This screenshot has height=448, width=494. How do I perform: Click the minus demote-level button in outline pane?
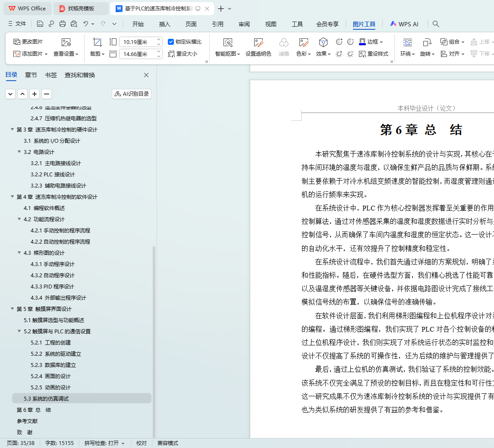(47, 94)
